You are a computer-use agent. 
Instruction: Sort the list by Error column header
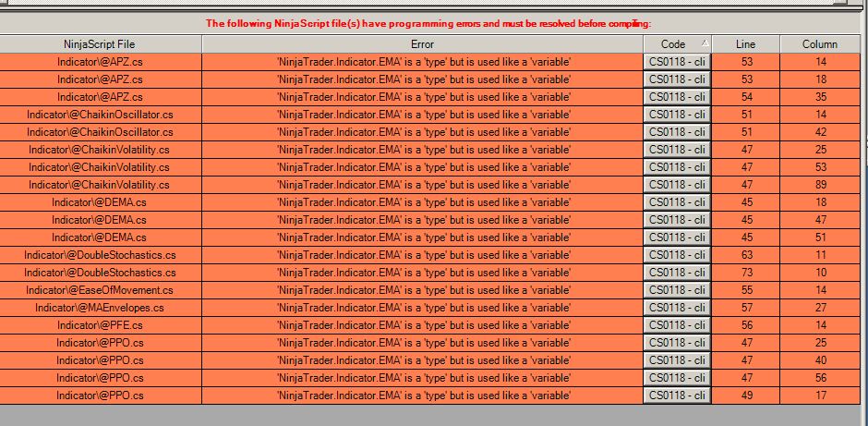[422, 44]
